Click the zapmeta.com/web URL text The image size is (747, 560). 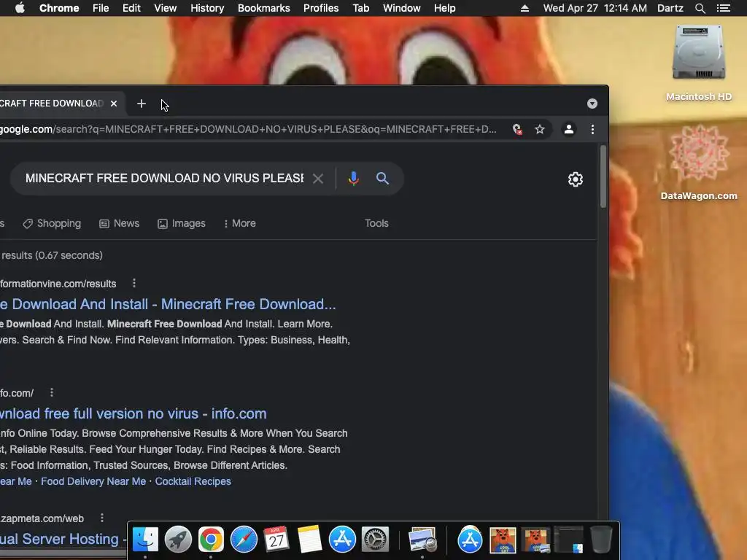(x=42, y=518)
